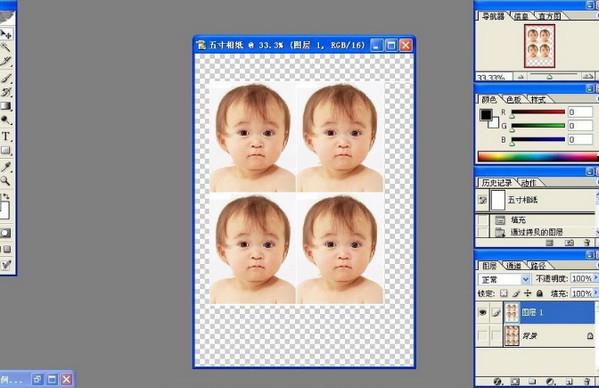Switch to the 色板 tab
The height and width of the screenshot is (388, 599).
[x=513, y=100]
